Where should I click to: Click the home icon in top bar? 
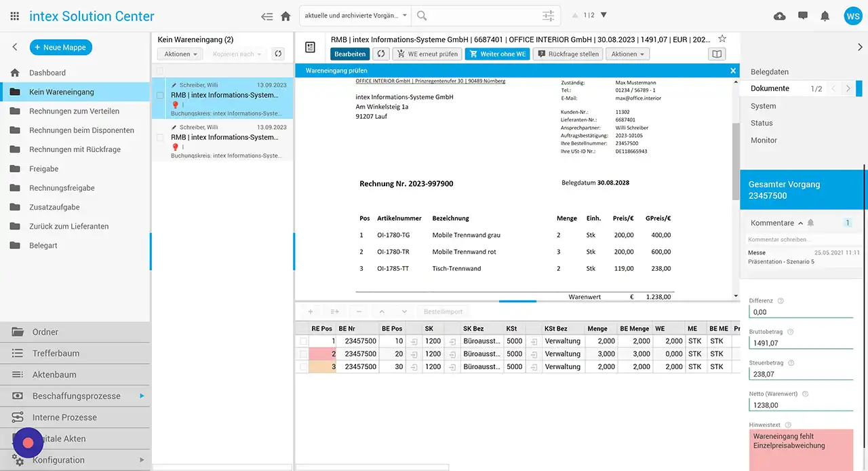click(x=285, y=16)
